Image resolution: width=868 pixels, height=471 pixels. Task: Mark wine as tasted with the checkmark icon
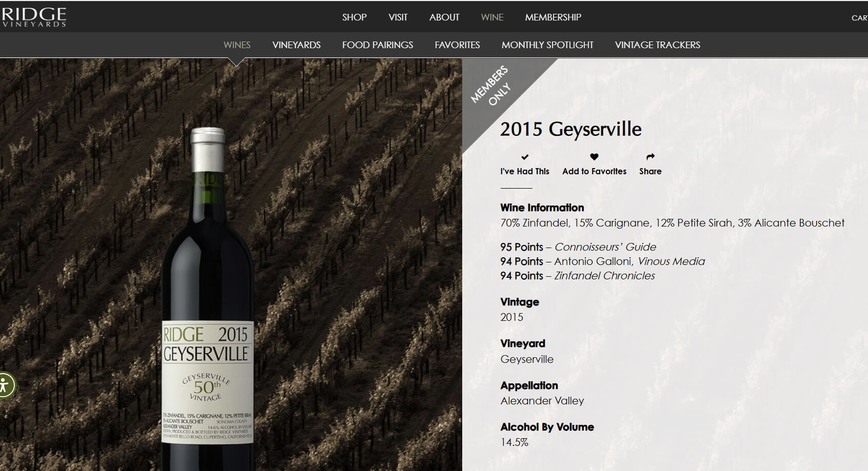pyautogui.click(x=524, y=157)
